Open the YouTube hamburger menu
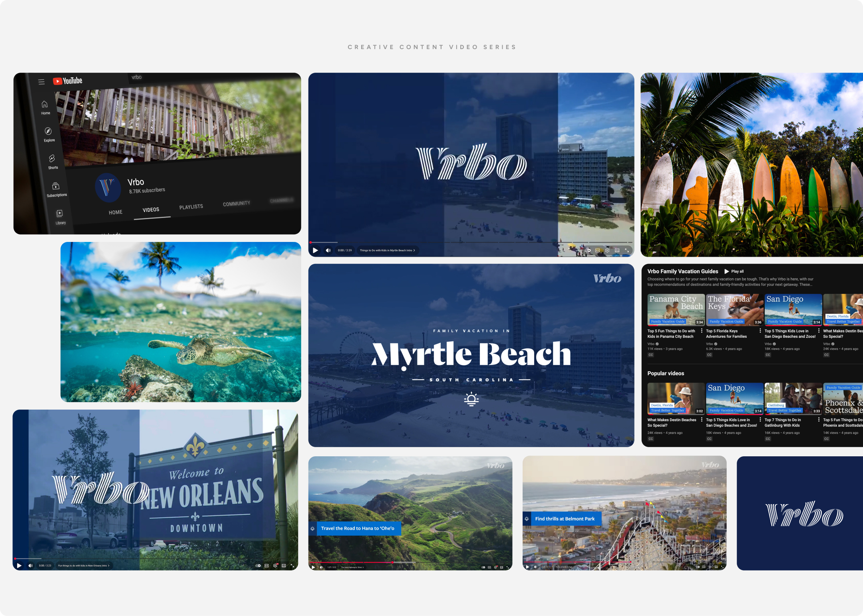 pyautogui.click(x=41, y=82)
